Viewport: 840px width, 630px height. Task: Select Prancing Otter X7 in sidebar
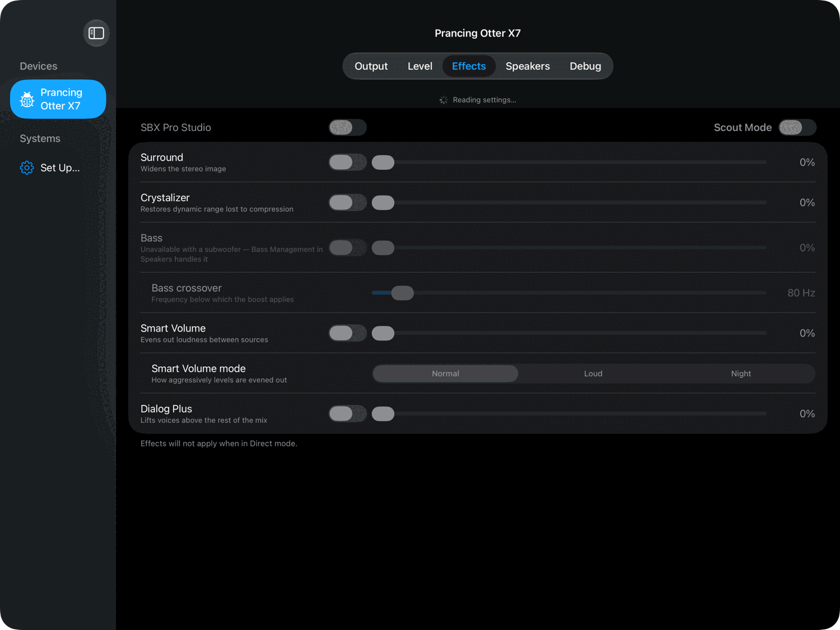pyautogui.click(x=58, y=99)
